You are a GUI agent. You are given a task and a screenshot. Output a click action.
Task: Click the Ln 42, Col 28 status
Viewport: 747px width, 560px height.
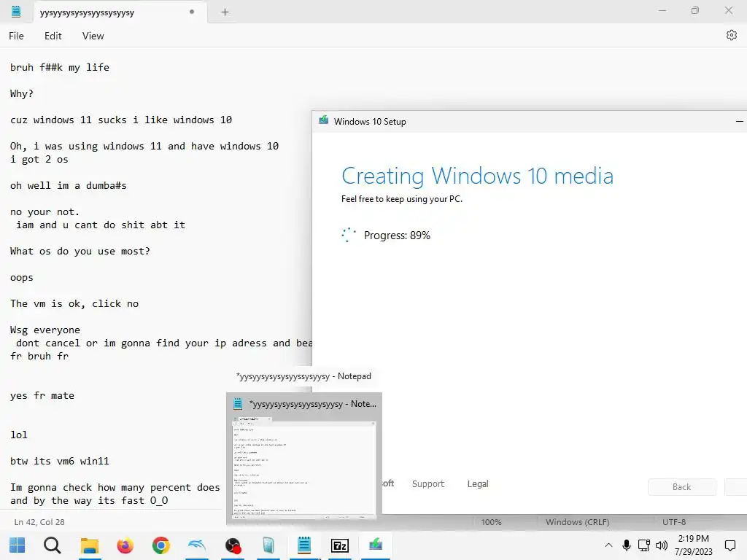[39, 522]
